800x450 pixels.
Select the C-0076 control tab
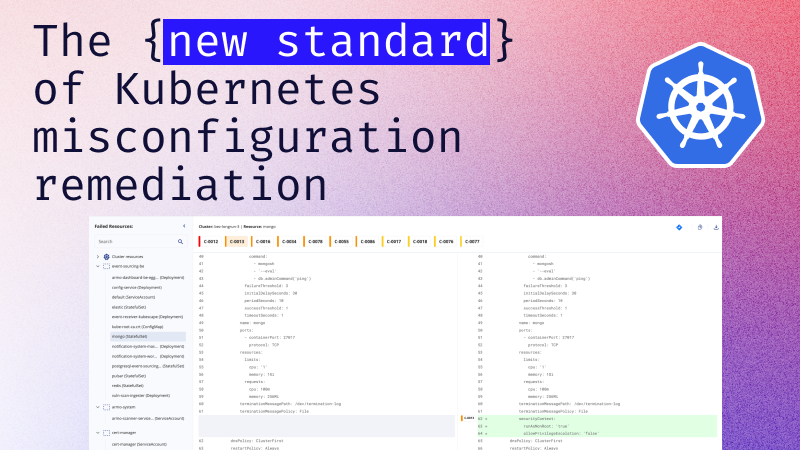pos(445,242)
